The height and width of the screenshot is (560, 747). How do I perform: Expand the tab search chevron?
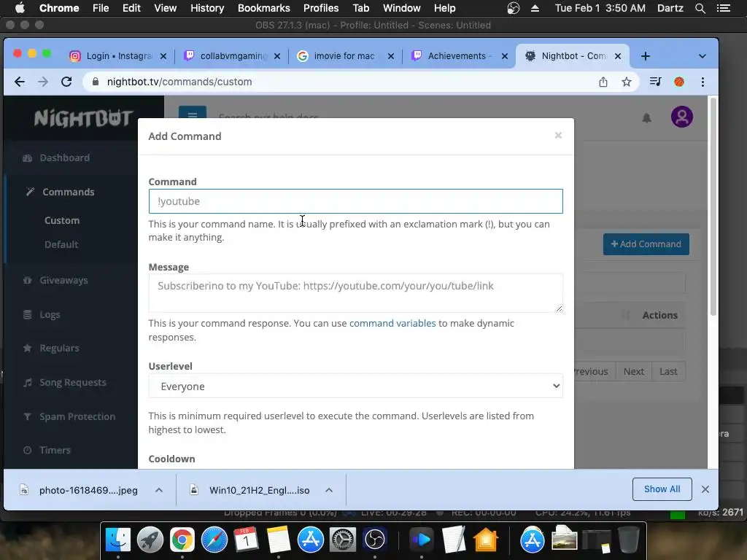coord(703,56)
